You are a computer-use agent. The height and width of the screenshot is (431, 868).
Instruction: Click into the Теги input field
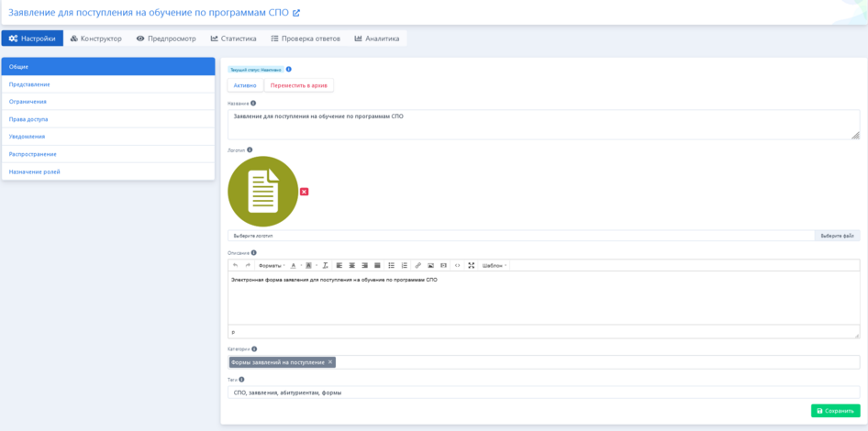coord(543,392)
